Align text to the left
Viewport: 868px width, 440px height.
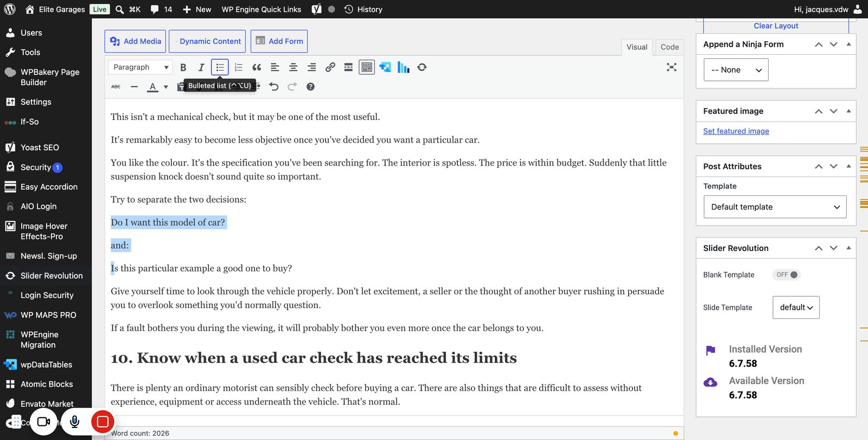[275, 67]
